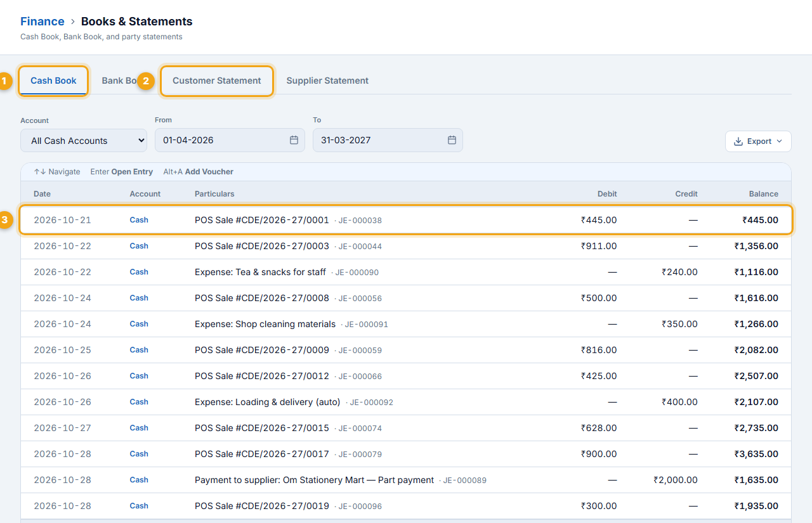Go to Finance via the breadcrumb
Image resolution: width=812 pixels, height=523 pixels.
(43, 22)
